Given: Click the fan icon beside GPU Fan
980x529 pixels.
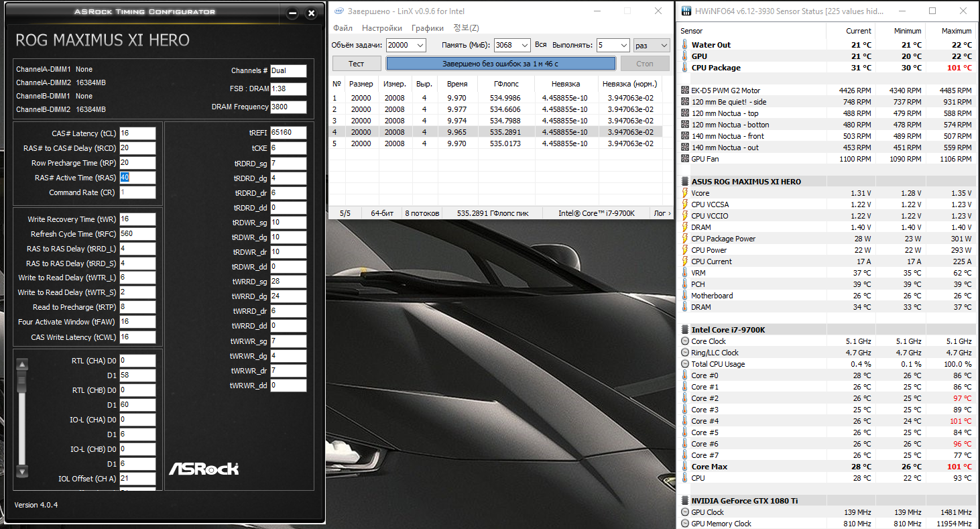Looking at the screenshot, I should (684, 159).
